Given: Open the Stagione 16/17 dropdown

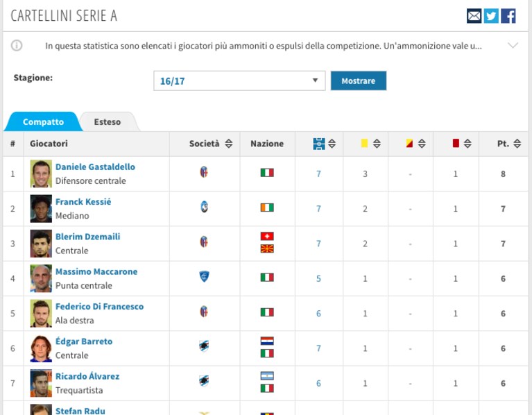Looking at the screenshot, I should (239, 81).
